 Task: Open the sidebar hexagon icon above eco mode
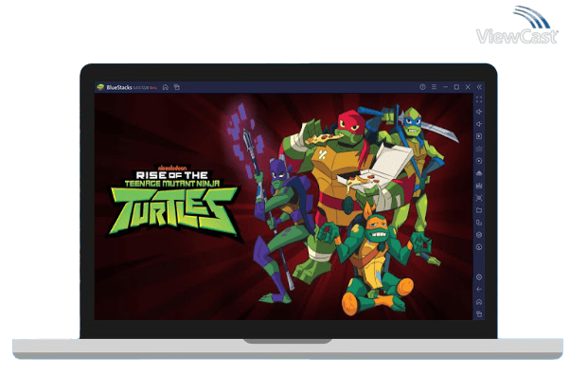(479, 235)
